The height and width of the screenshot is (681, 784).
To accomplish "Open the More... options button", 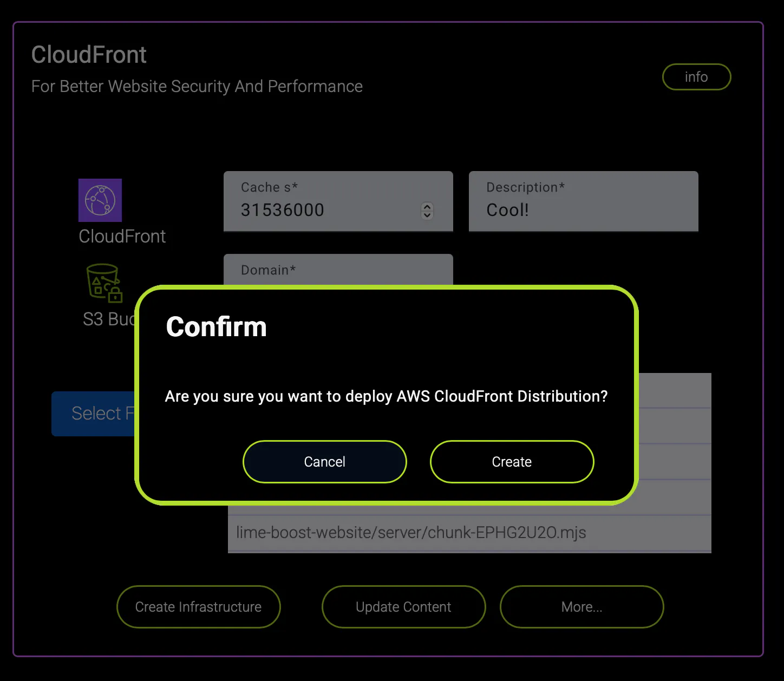I will 582,607.
